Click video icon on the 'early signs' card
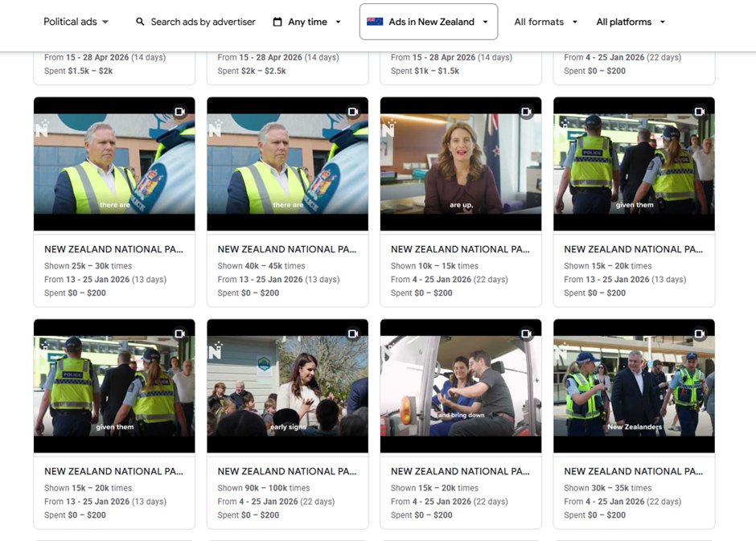Viewport: 756px width, 541px height. (353, 334)
